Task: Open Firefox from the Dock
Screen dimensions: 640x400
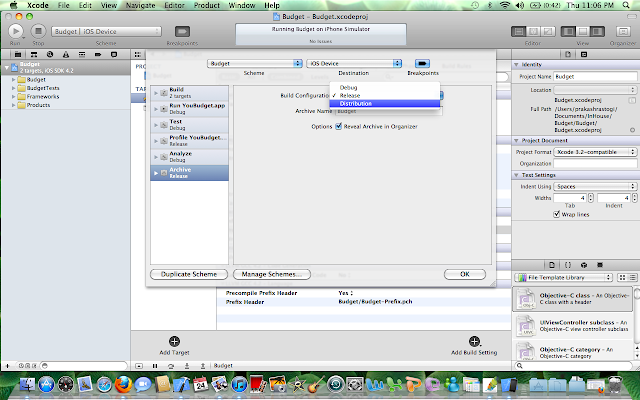Action: pos(123,384)
